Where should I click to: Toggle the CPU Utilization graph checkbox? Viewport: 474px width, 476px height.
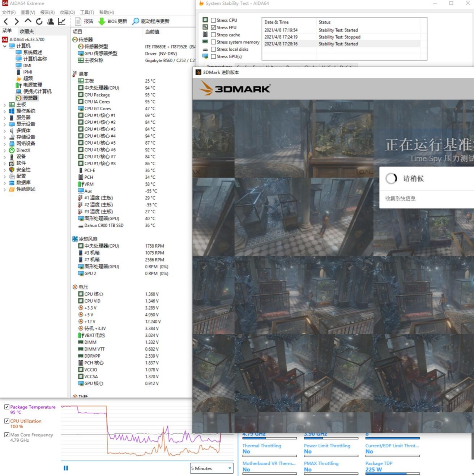pos(7,421)
